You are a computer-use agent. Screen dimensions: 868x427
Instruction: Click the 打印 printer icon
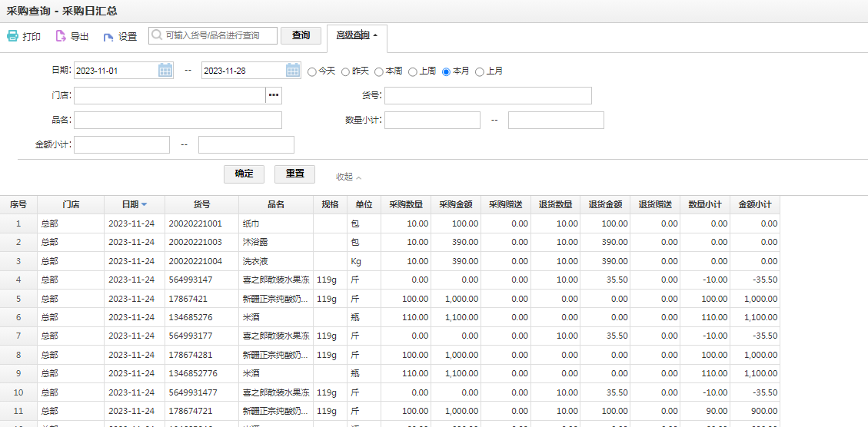tap(12, 37)
